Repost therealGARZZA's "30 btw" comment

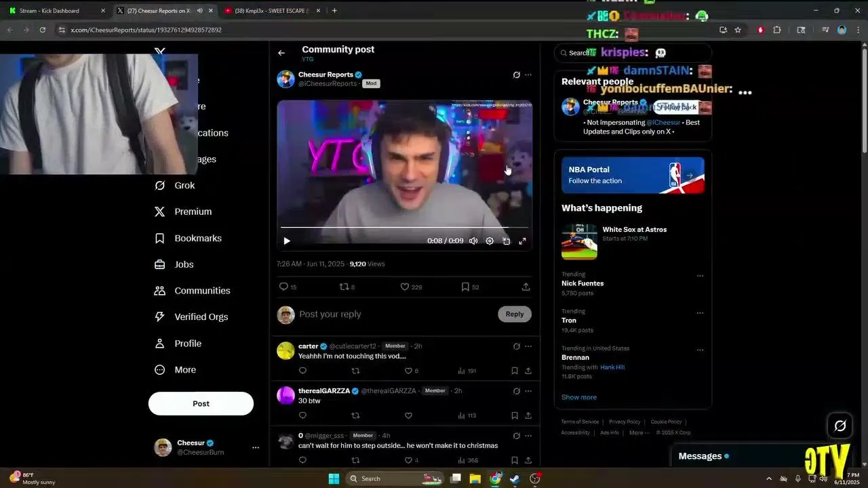point(355,415)
